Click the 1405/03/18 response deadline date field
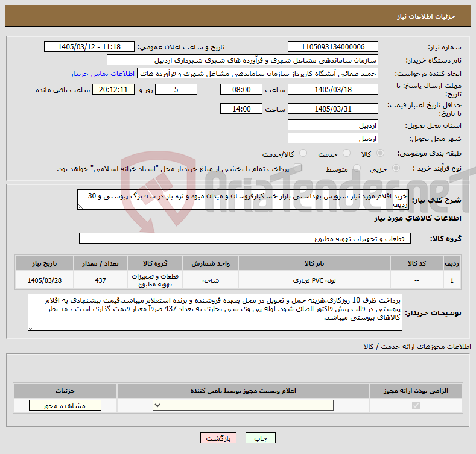The width and height of the screenshot is (476, 454). (332, 89)
